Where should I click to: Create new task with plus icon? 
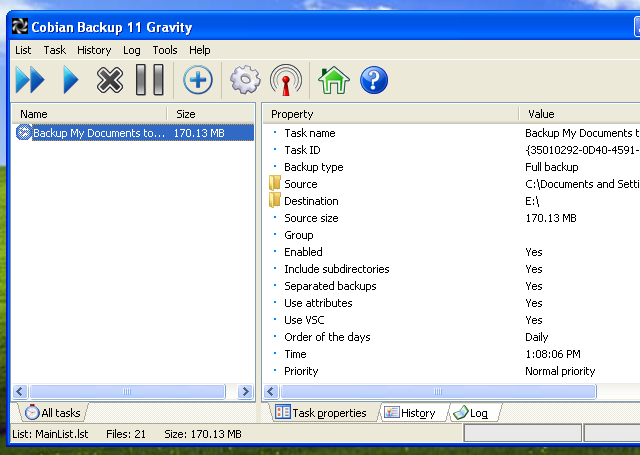coord(198,80)
